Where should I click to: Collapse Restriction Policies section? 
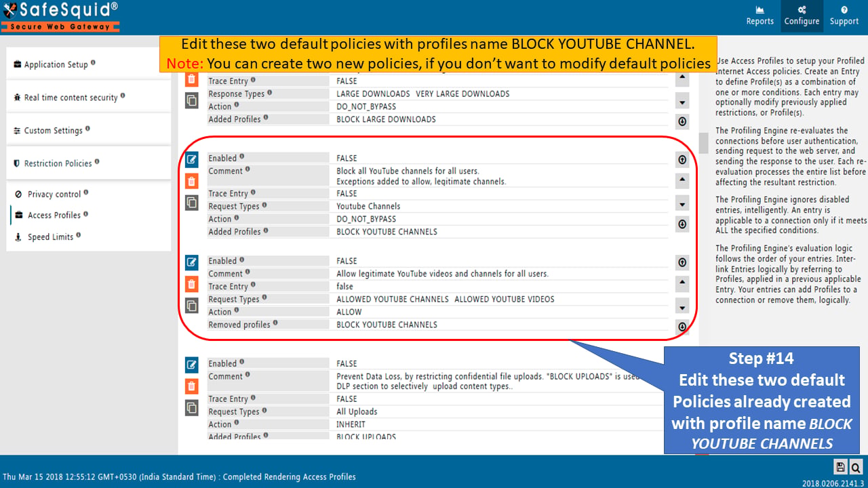click(x=88, y=163)
